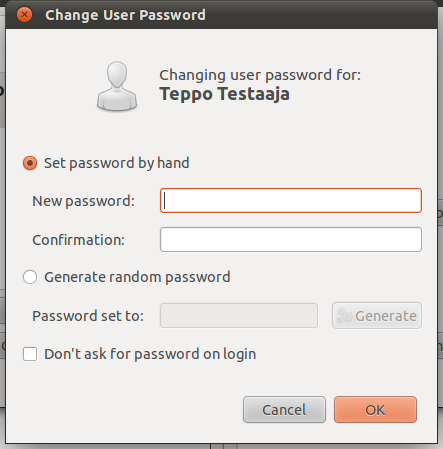Cancel the password change
Viewport: 443px width, 449px height.
pos(284,410)
